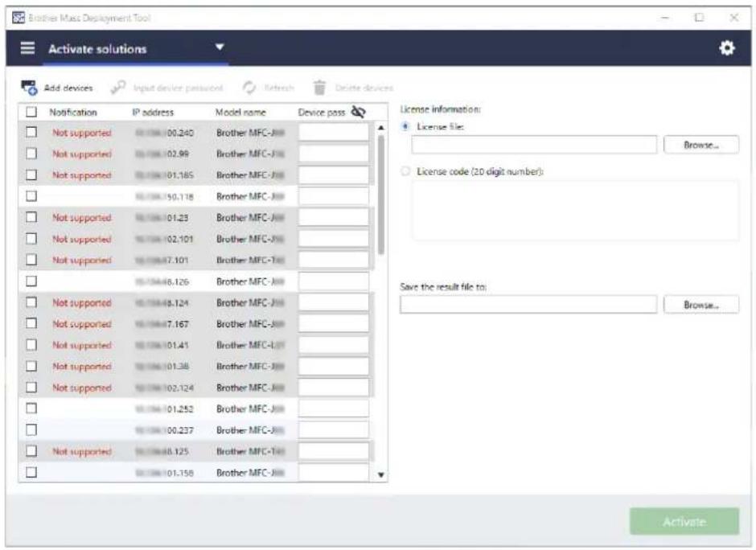Check the row with IP ending 01.158
The width and height of the screenshot is (756, 550).
tap(31, 472)
